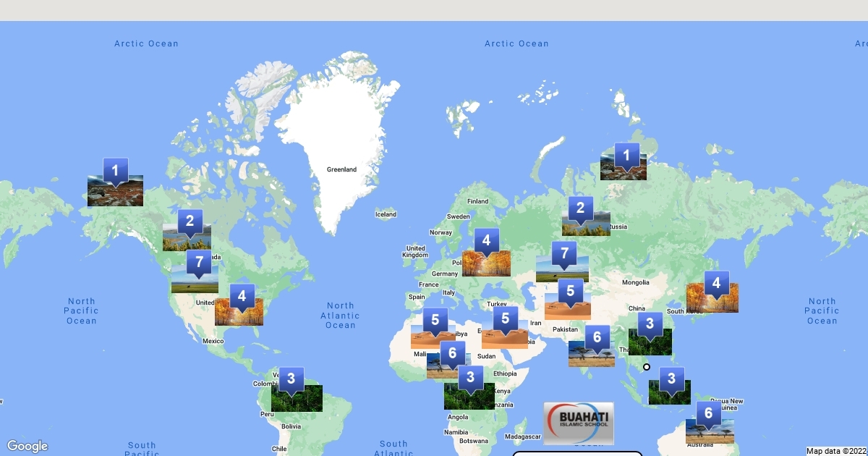Image resolution: width=868 pixels, height=456 pixels.
Task: Click marker 4 over eastern United States
Action: pos(242,296)
